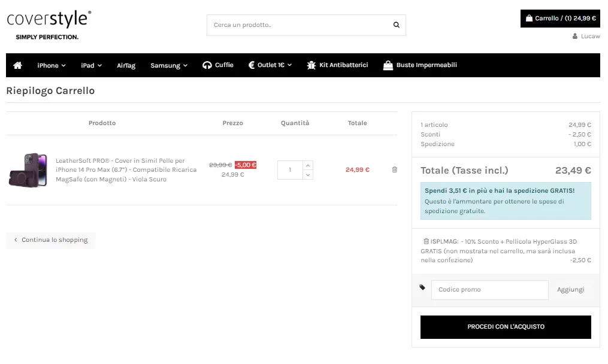
Task: Expand the iPad menu
Action: 91,65
